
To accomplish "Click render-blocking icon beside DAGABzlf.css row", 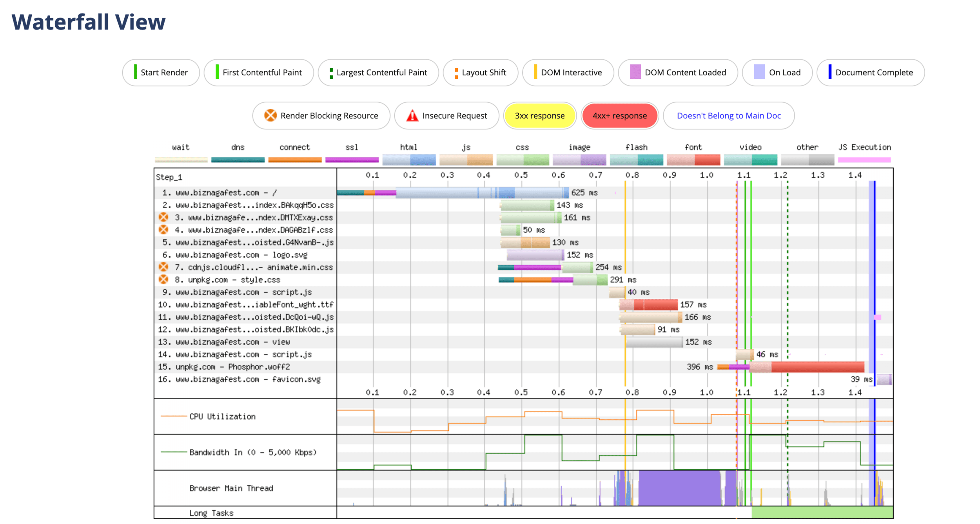I will [163, 230].
